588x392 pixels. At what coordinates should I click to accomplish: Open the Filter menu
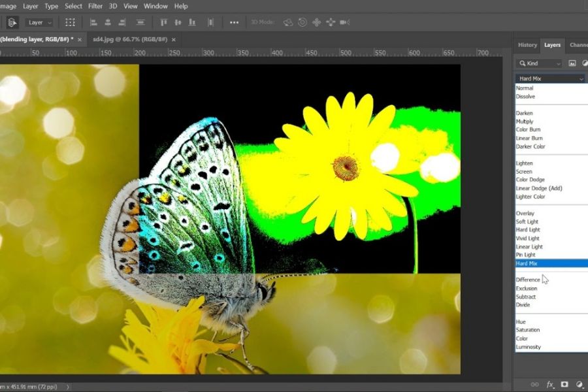point(95,6)
